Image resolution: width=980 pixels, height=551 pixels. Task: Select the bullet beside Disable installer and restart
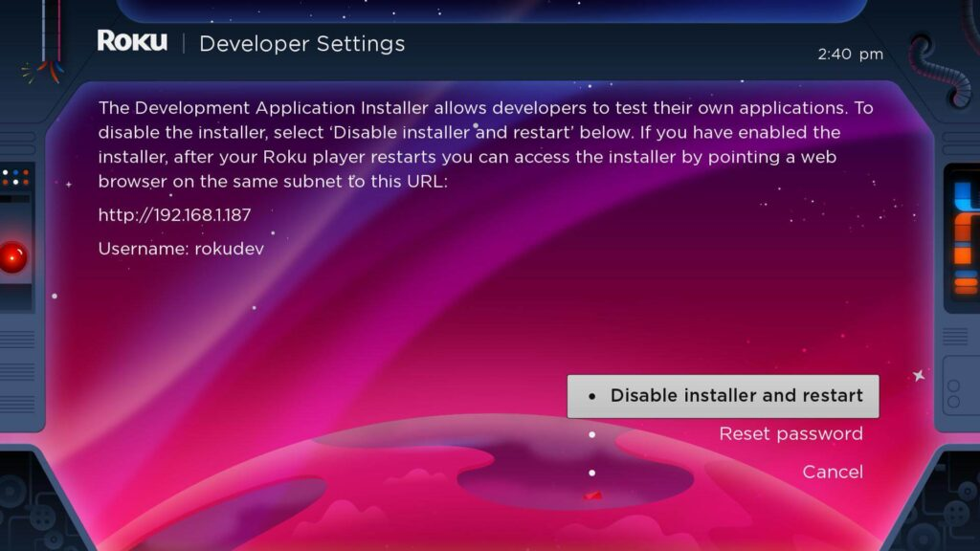593,395
